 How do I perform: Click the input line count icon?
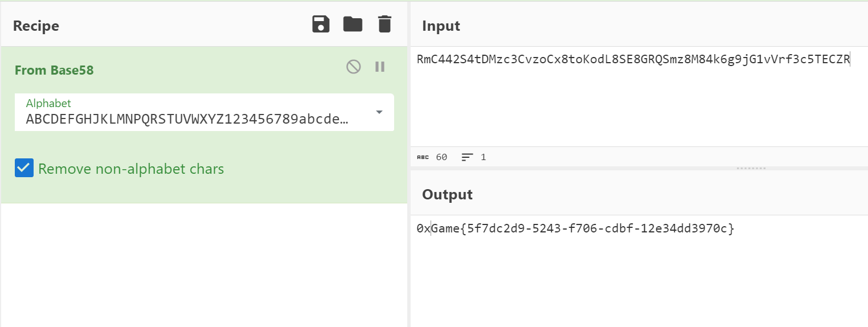click(468, 157)
